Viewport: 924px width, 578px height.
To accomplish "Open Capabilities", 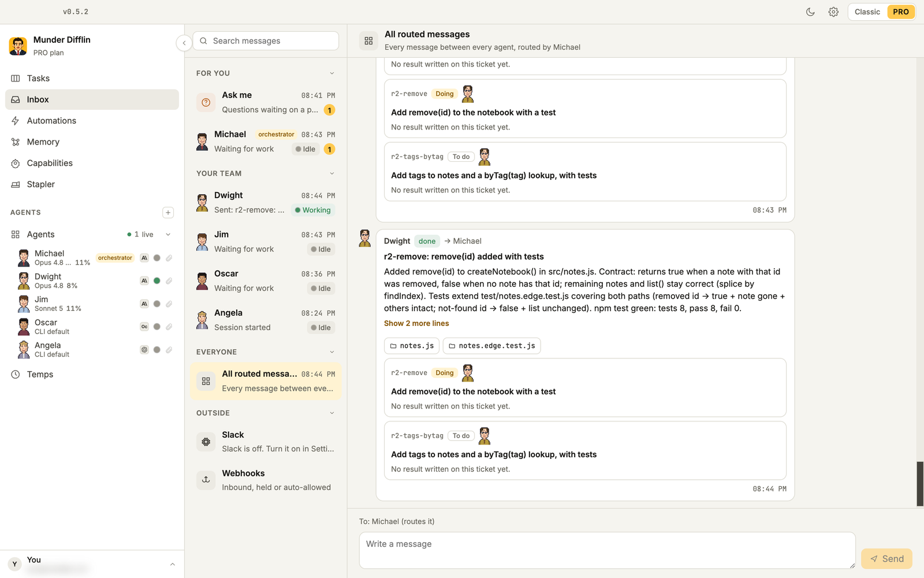I will (92, 163).
